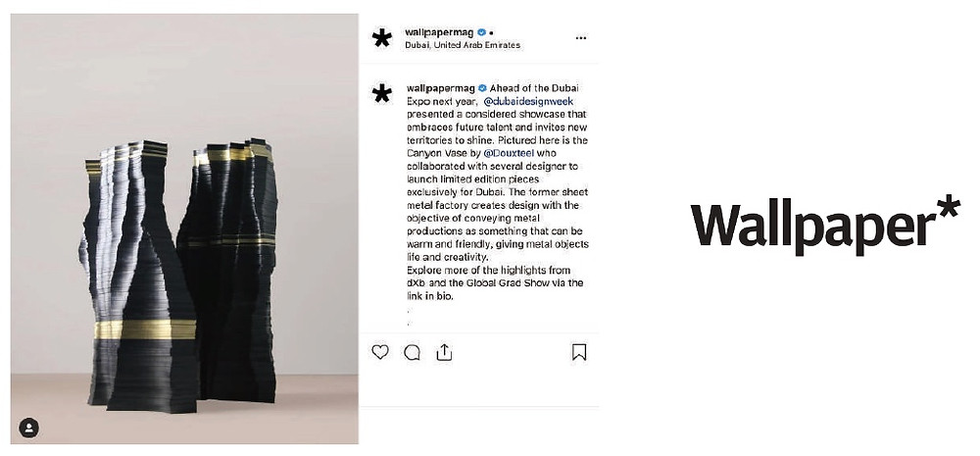This screenshot has width=980, height=456.
Task: Click the large Wallpaper* logo
Action: (x=825, y=225)
